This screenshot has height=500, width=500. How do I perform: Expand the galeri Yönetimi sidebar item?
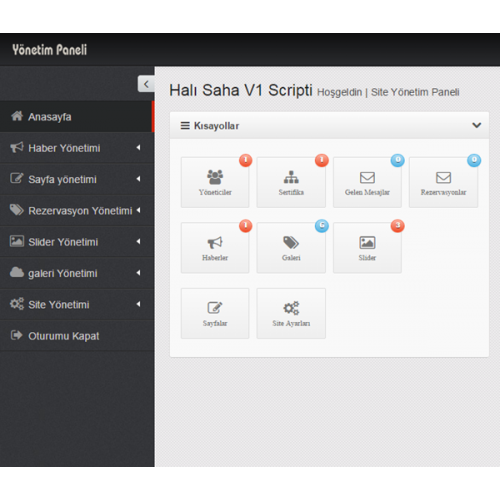pyautogui.click(x=77, y=273)
